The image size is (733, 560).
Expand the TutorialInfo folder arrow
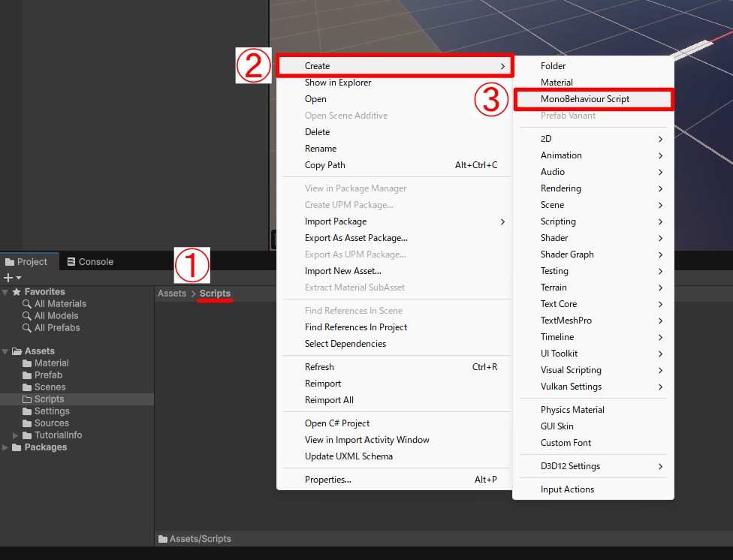pos(16,435)
